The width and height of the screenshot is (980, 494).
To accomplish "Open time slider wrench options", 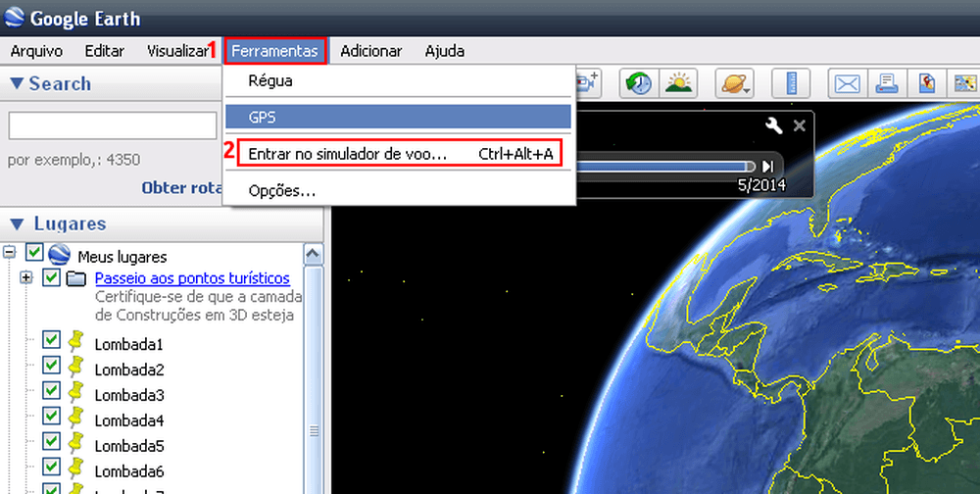I will (x=774, y=125).
